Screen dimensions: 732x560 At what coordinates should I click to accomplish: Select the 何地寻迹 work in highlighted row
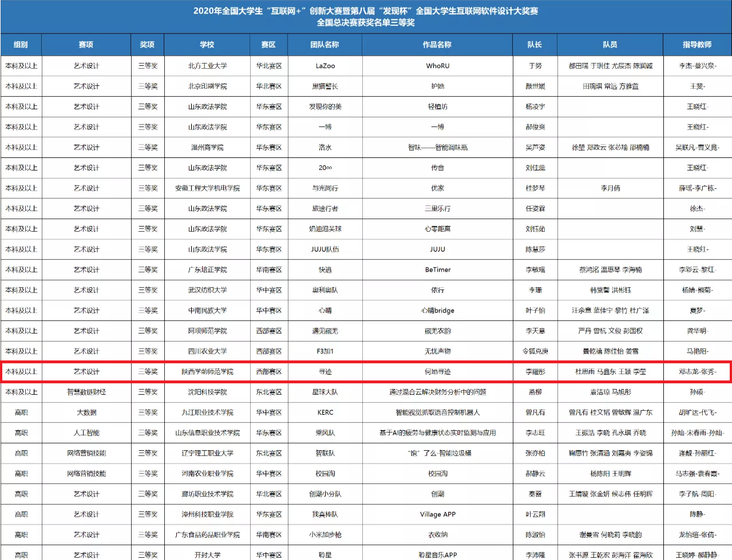tap(438, 372)
